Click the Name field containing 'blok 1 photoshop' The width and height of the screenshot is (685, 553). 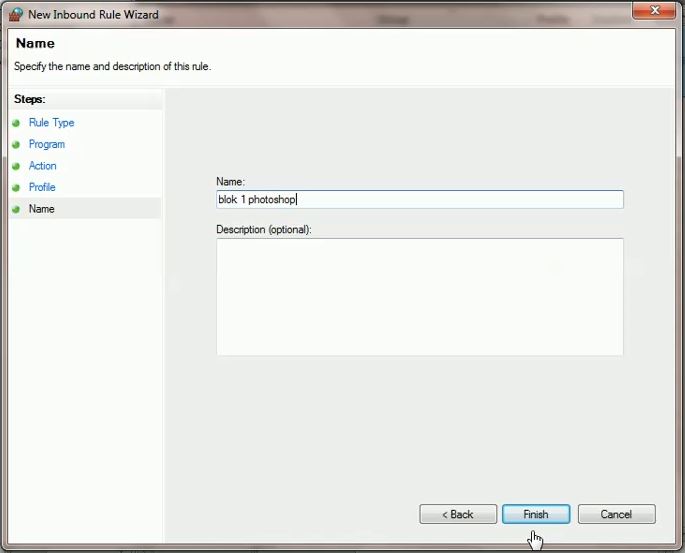419,200
